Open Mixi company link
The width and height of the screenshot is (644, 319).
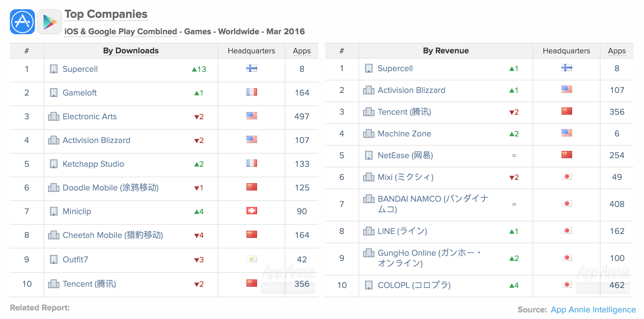tap(406, 177)
